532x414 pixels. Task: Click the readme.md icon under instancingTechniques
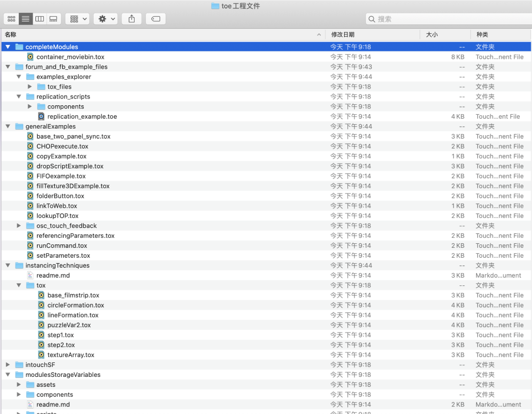tap(30, 275)
